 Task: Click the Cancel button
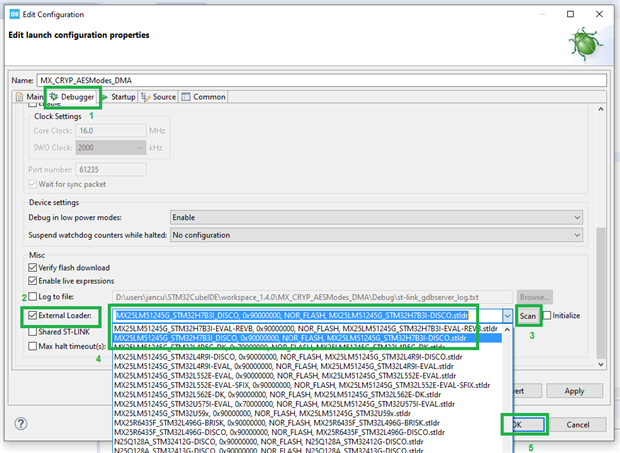point(578,425)
